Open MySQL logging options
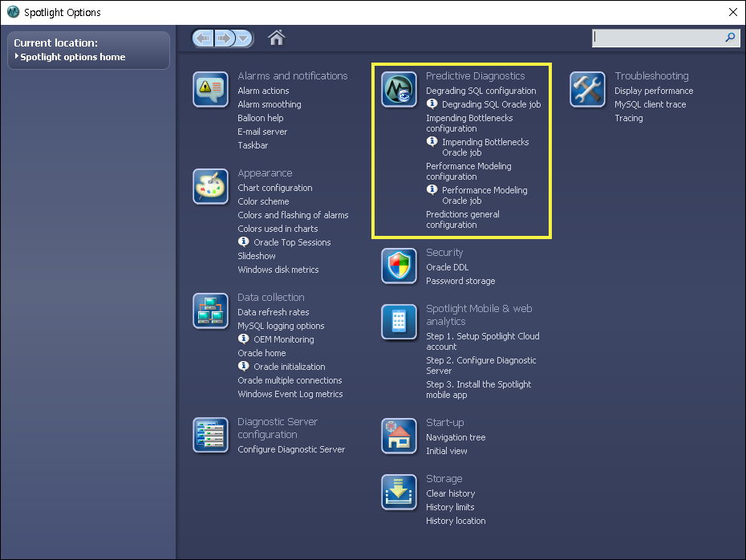The image size is (746, 560). (281, 326)
